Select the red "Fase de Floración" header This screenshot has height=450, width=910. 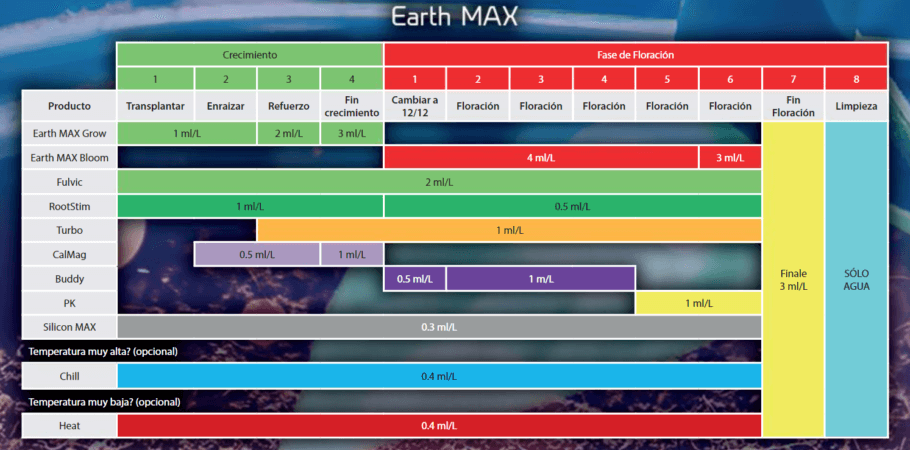635,55
